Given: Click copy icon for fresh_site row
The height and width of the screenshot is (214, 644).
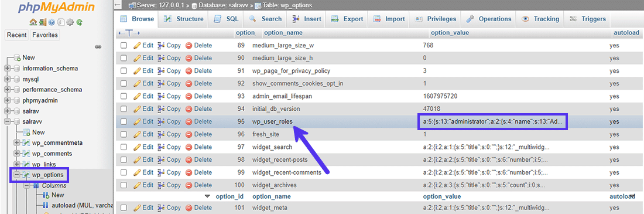Looking at the screenshot, I should pos(162,135).
